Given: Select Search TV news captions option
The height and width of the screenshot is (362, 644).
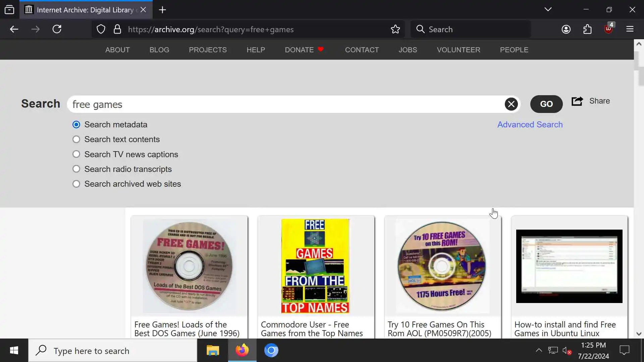Looking at the screenshot, I should click(x=76, y=154).
